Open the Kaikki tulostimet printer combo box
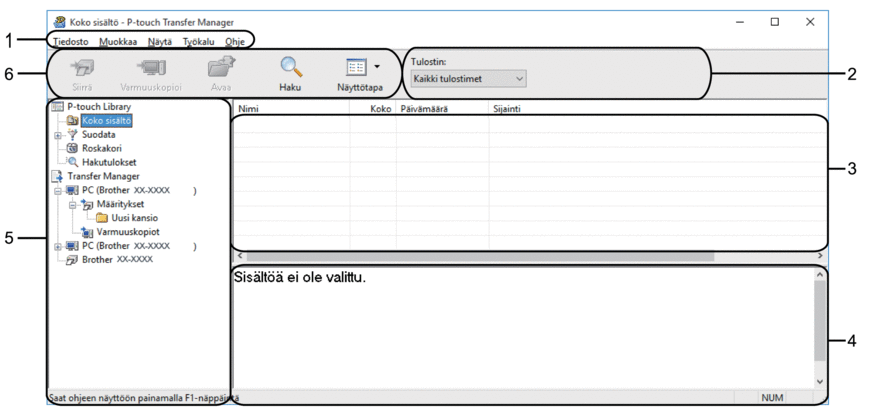 coord(468,79)
